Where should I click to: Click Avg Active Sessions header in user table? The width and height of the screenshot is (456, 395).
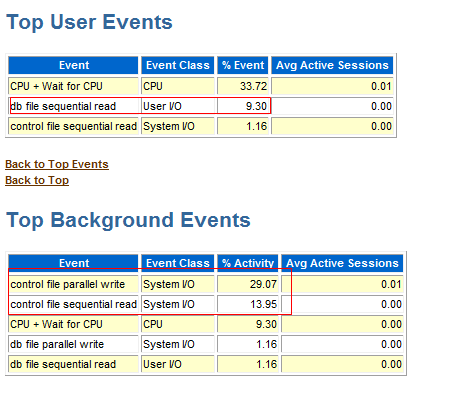tap(332, 65)
